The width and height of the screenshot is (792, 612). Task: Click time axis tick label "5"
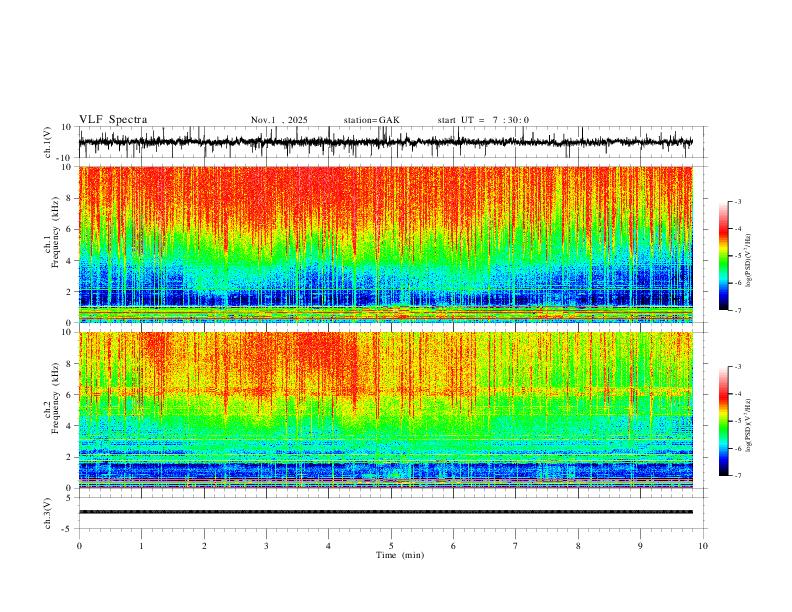click(391, 546)
